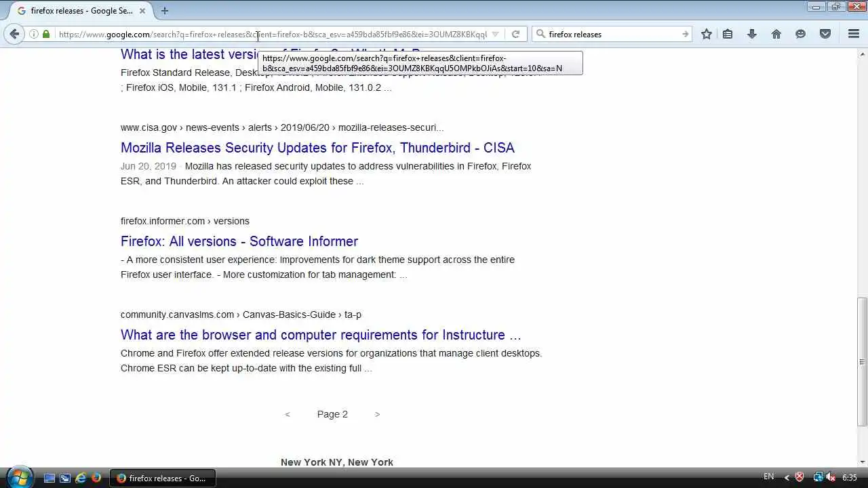Select the firefox releases Google Search tab
Screen dimensions: 868x488
click(x=82, y=11)
